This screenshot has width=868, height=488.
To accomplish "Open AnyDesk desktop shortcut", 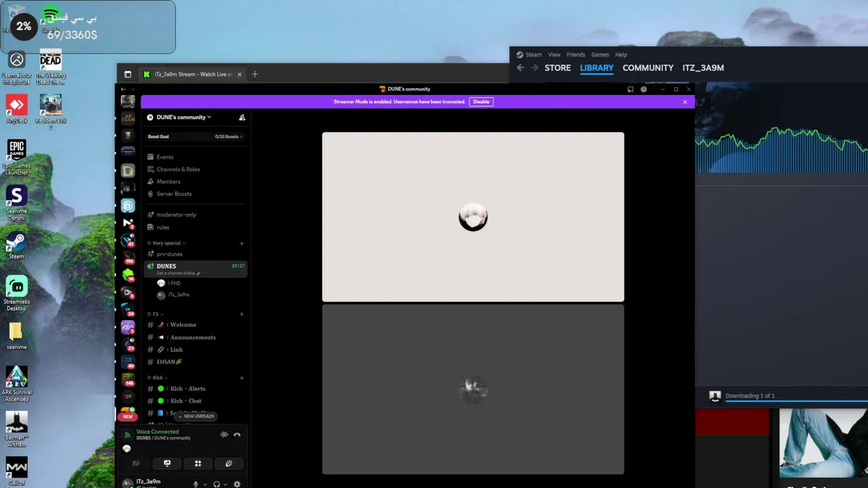I will [17, 109].
